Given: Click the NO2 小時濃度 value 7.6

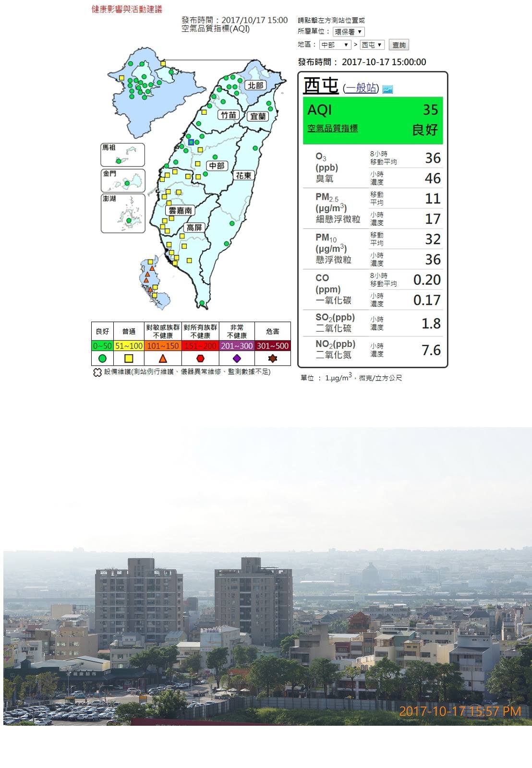Looking at the screenshot, I should [431, 350].
